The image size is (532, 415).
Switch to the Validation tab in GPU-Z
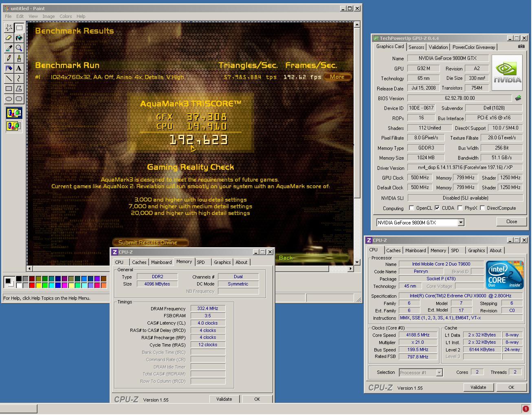(x=438, y=47)
